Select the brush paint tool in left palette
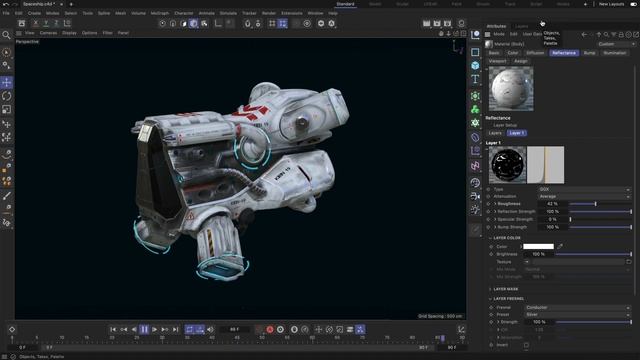The image size is (640, 360). pyautogui.click(x=7, y=196)
